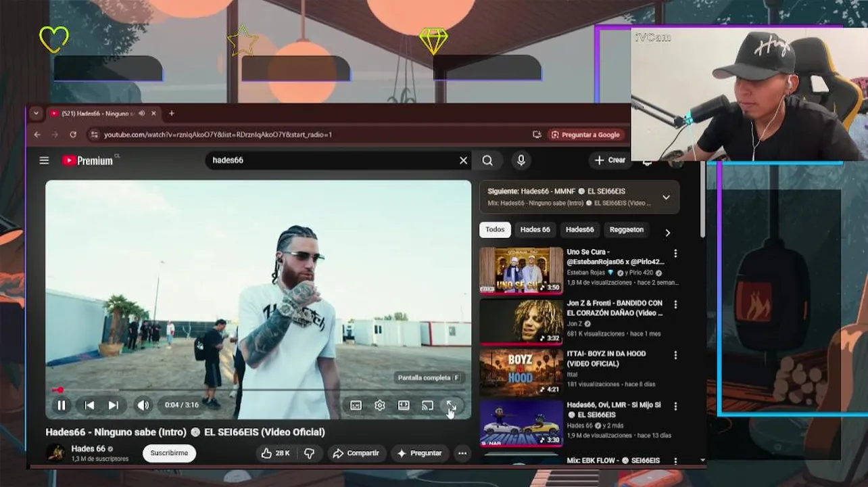This screenshot has width=868, height=487.
Task: Click the diamond icon in the stream overlay
Action: click(x=433, y=41)
